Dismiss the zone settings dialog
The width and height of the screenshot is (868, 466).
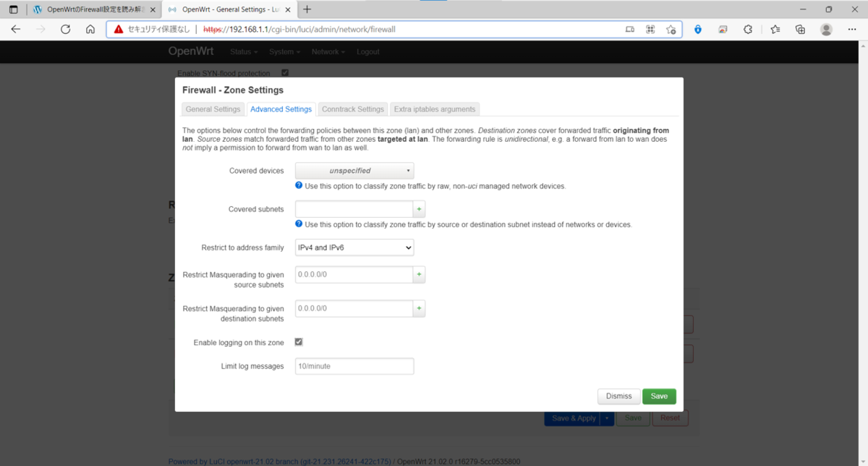(x=619, y=397)
